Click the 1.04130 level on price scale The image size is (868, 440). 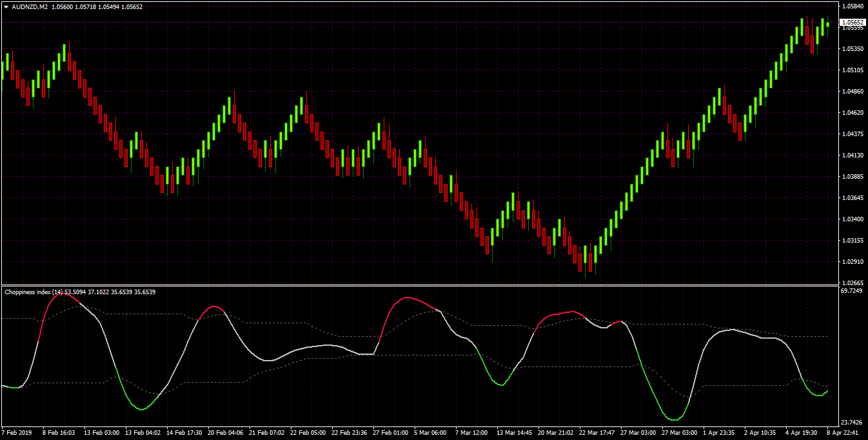[853, 155]
